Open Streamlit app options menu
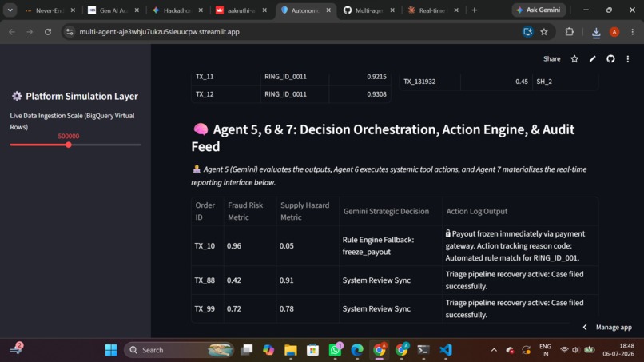The image size is (644, 362). (x=628, y=59)
